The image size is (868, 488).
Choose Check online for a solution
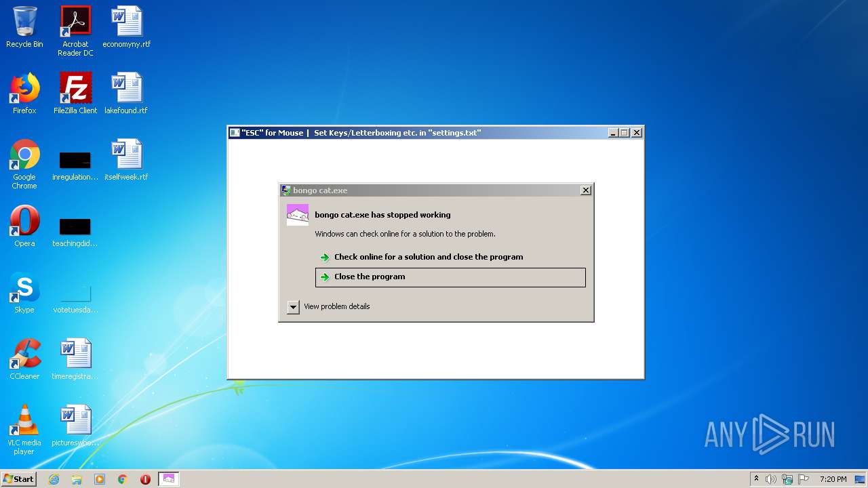[x=450, y=257]
